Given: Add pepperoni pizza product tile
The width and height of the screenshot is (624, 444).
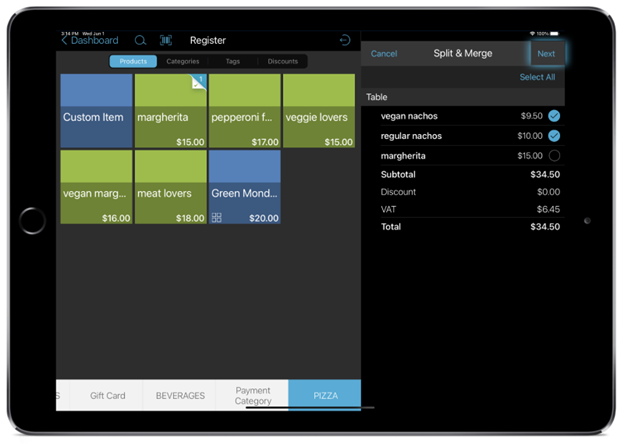Looking at the screenshot, I should (245, 111).
